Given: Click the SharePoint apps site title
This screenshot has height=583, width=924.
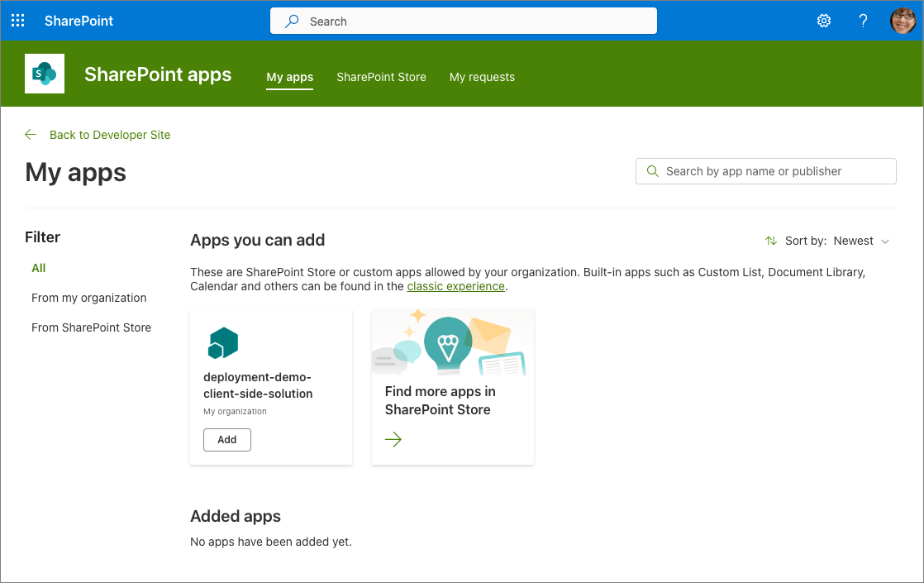Looking at the screenshot, I should 158,74.
